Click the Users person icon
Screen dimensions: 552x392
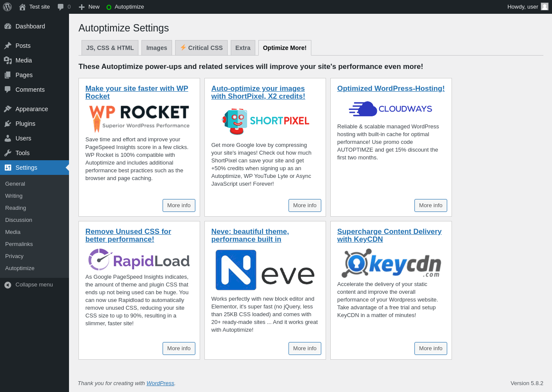[x=8, y=138]
